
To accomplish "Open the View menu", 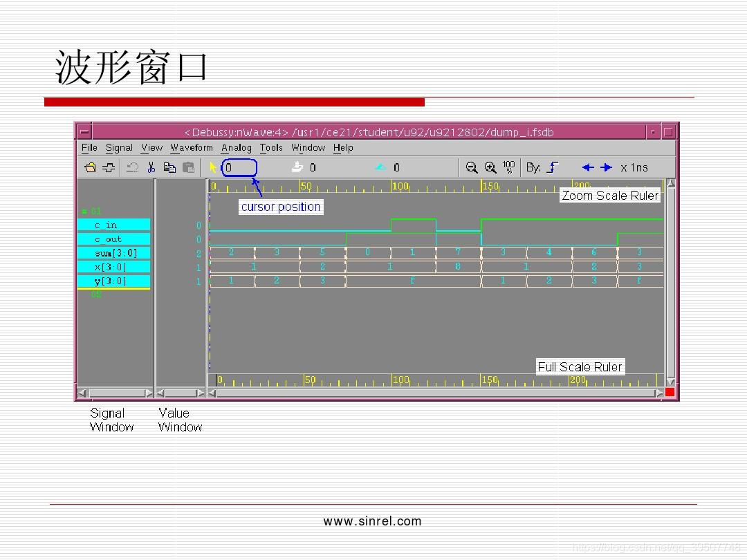I will [152, 148].
